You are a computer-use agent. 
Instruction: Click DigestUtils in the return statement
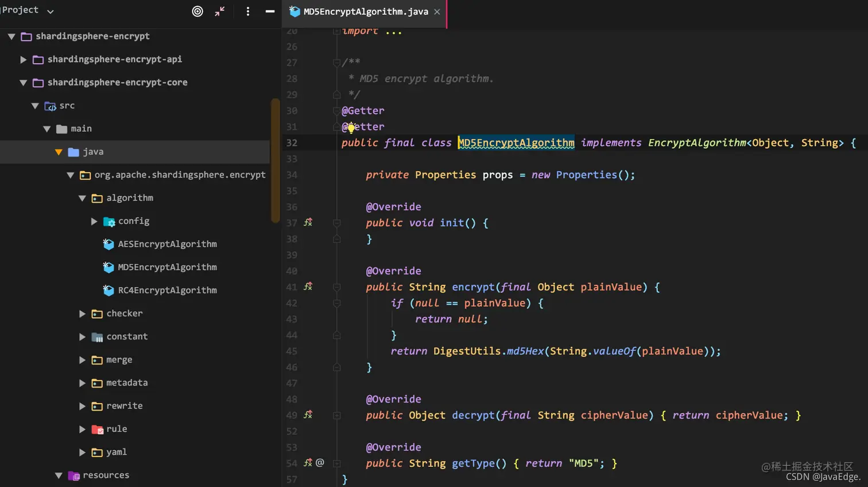click(x=467, y=351)
